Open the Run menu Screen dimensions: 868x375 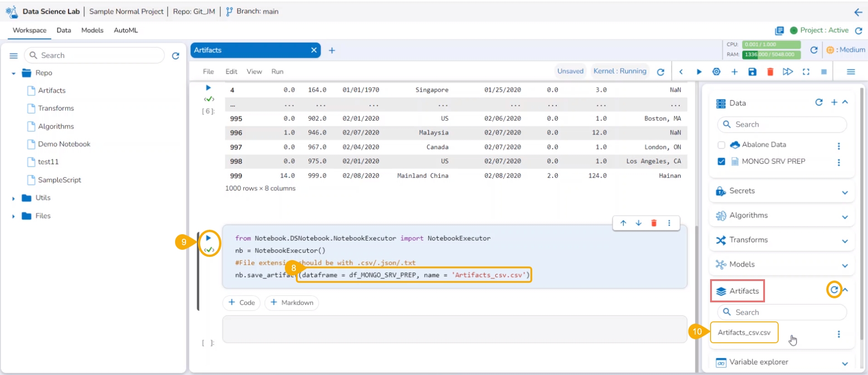(277, 72)
